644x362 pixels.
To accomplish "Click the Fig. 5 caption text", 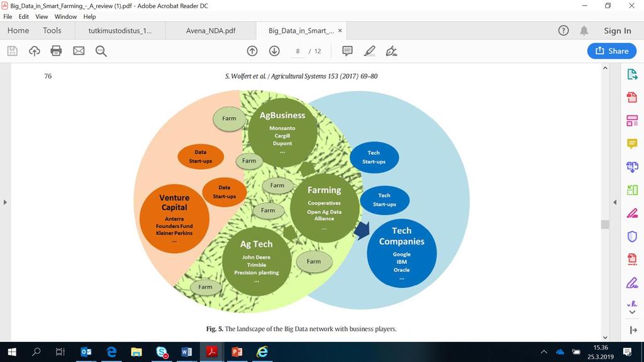I will [x=301, y=329].
